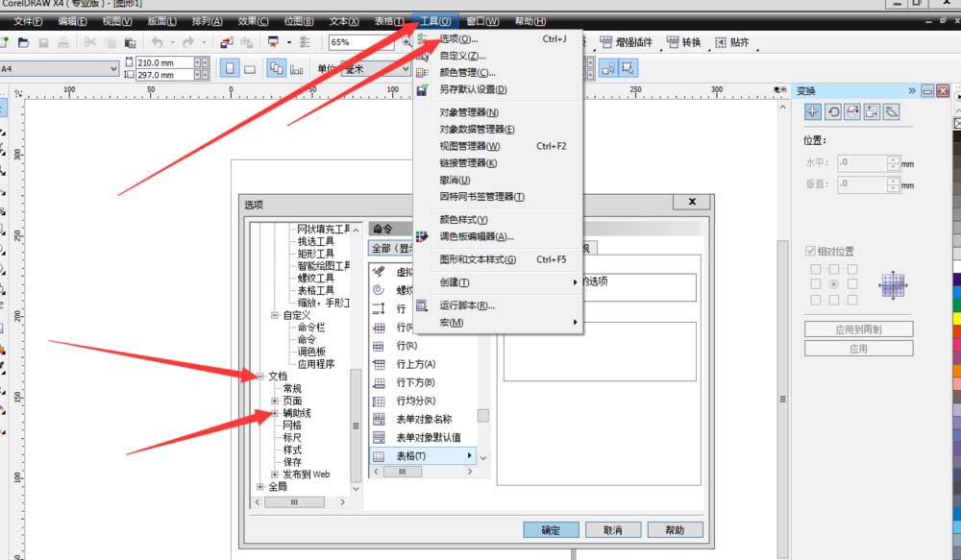The width and height of the screenshot is (961, 560).
Task: Click the 螺纹 spiral icon in command list
Action: 379,290
